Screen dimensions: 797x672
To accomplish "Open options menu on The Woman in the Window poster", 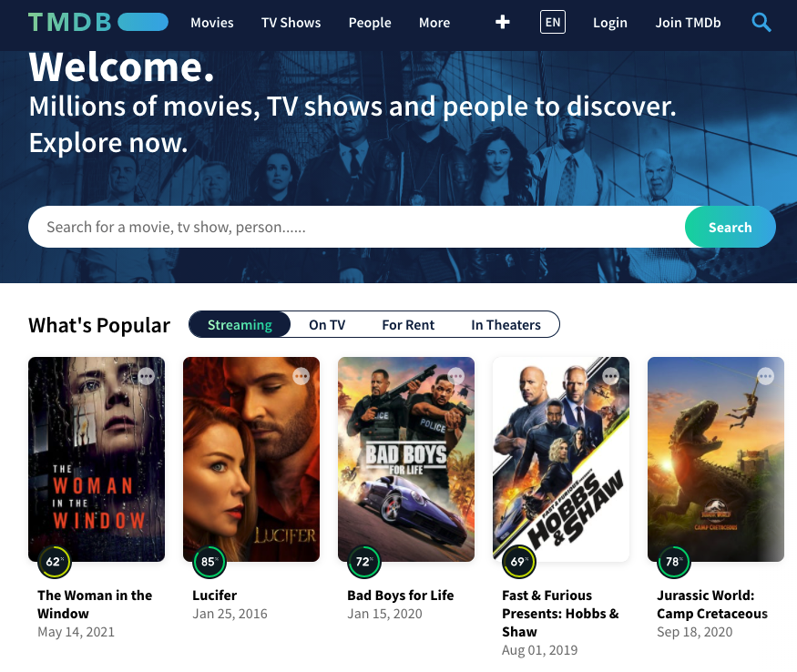I will 146,376.
